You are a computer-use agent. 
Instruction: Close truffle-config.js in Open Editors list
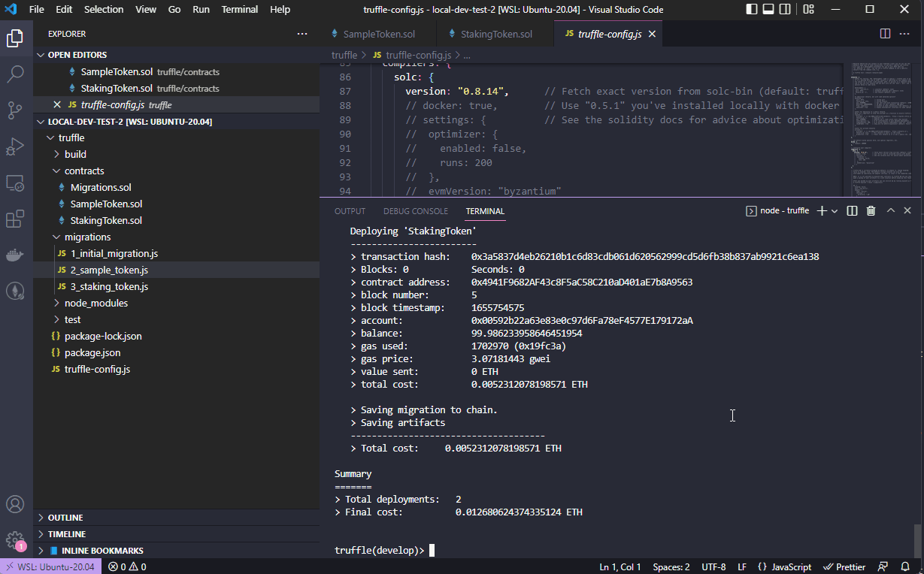pyautogui.click(x=57, y=104)
